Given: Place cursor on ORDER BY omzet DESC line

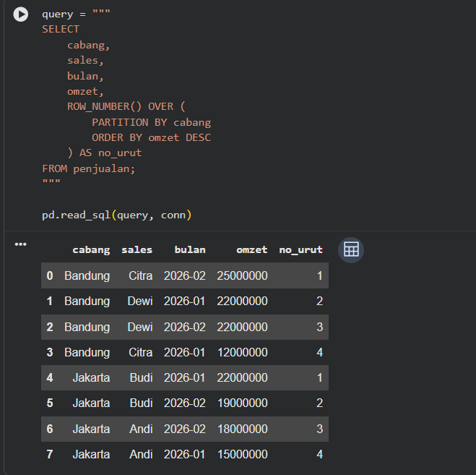Looking at the screenshot, I should pos(151,137).
